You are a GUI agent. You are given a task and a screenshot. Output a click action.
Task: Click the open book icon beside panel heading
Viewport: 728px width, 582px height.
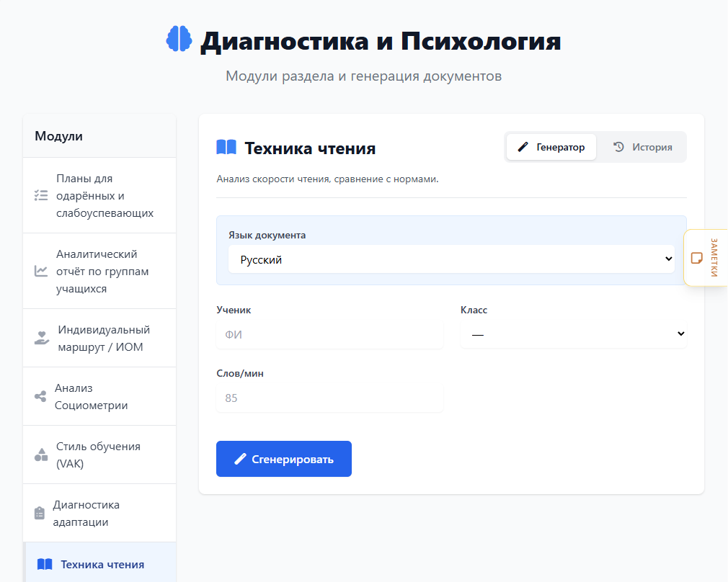(226, 148)
